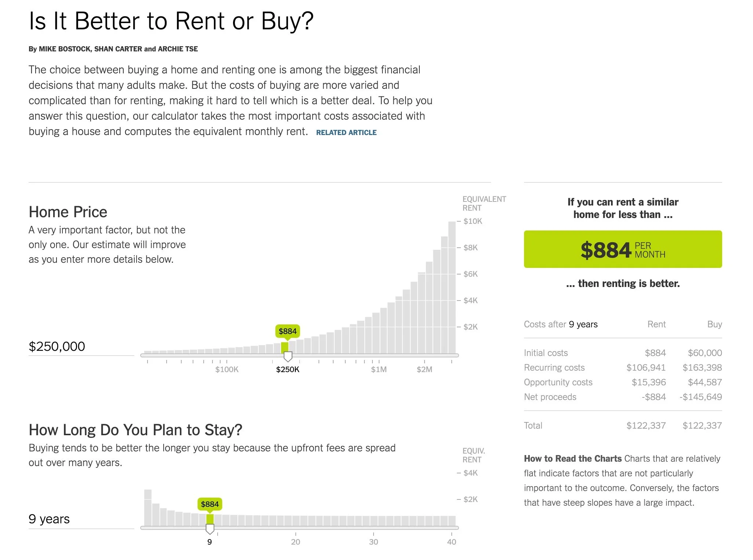Image resolution: width=753 pixels, height=560 pixels.
Task: Click the Initial costs row label
Action: click(x=546, y=353)
